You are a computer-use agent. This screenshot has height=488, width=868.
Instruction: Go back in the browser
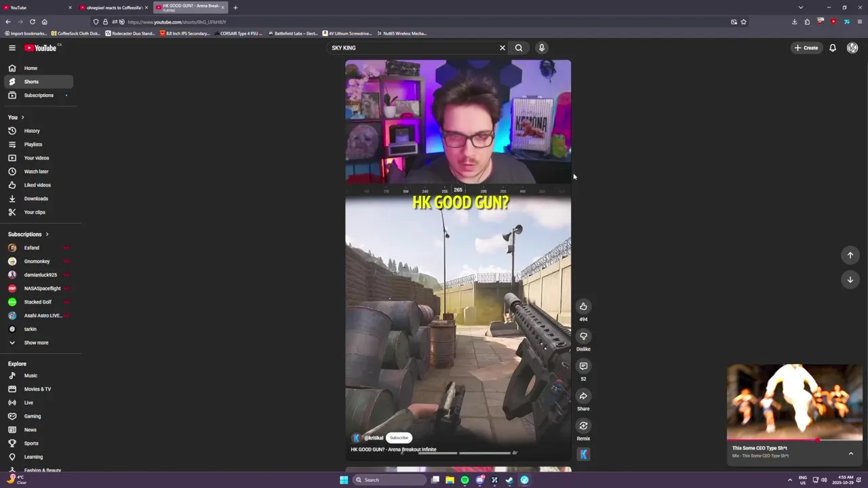[8, 22]
